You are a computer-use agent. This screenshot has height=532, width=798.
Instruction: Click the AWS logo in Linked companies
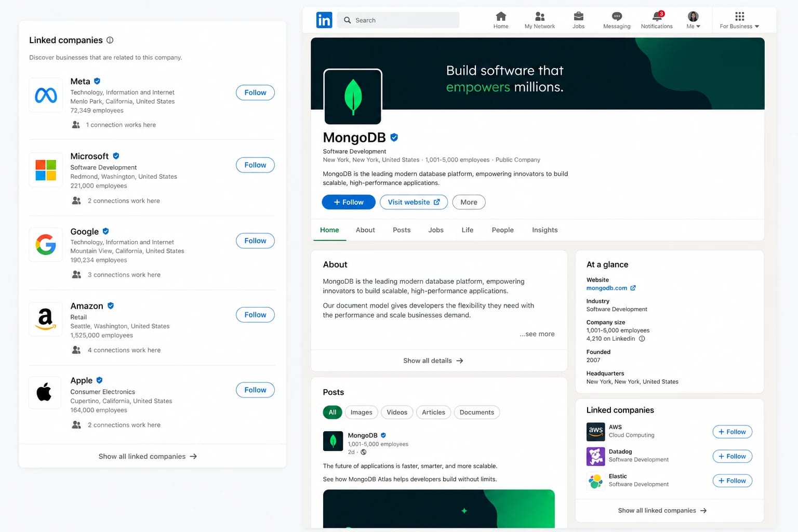coord(595,431)
